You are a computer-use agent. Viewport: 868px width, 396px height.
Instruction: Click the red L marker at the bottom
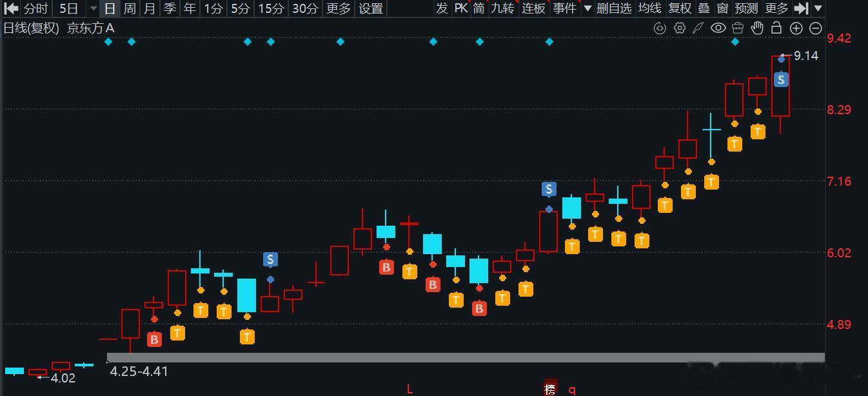tap(409, 390)
